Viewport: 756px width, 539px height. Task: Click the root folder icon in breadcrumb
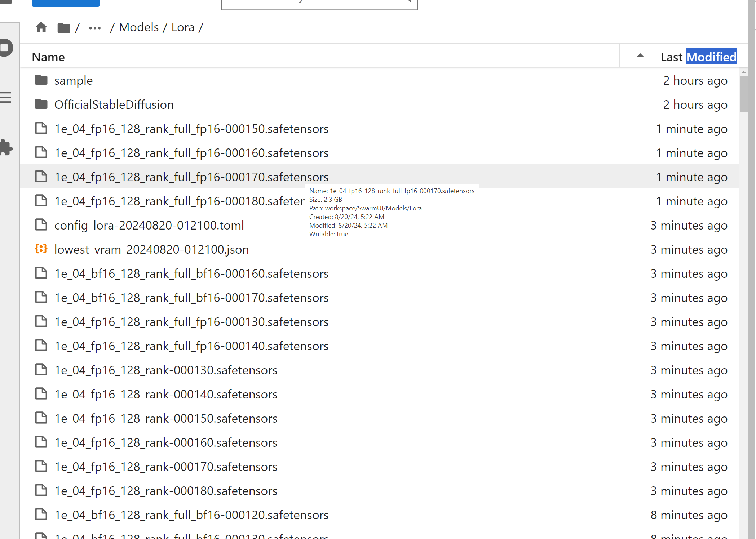coord(64,28)
